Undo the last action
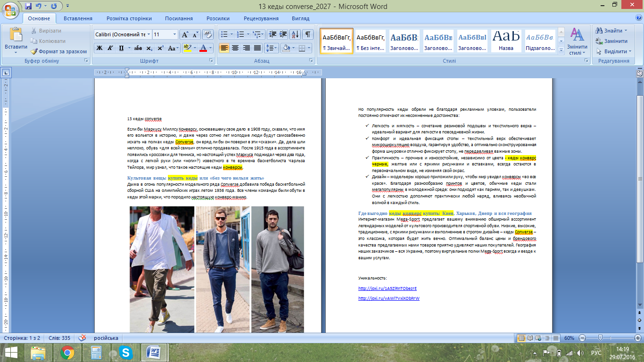 pyautogui.click(x=39, y=6)
